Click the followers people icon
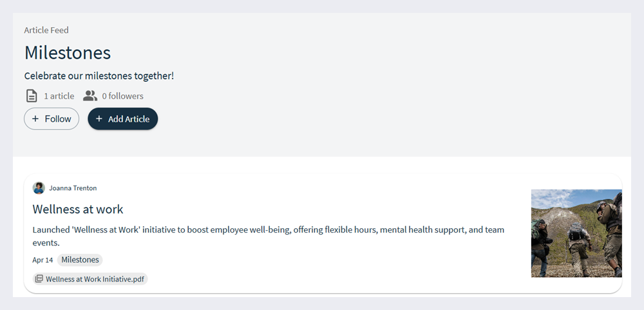This screenshot has width=644, height=310. click(90, 96)
